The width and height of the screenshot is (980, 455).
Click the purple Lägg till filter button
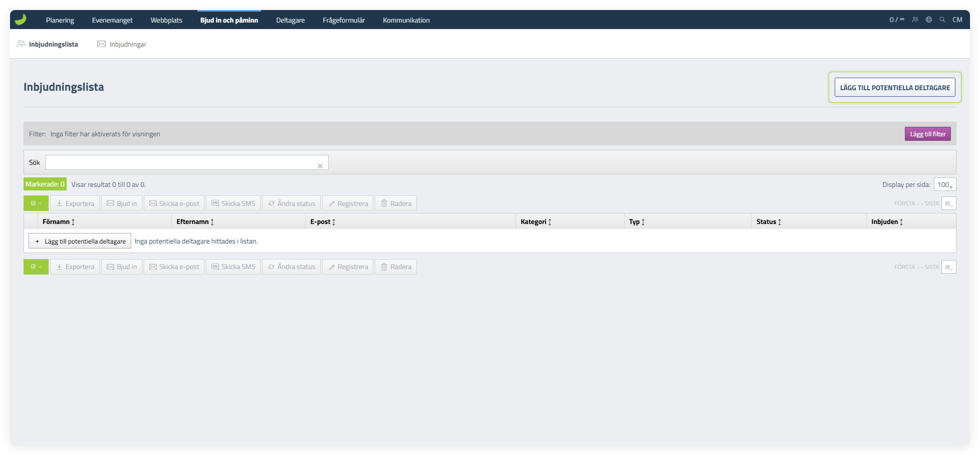928,134
